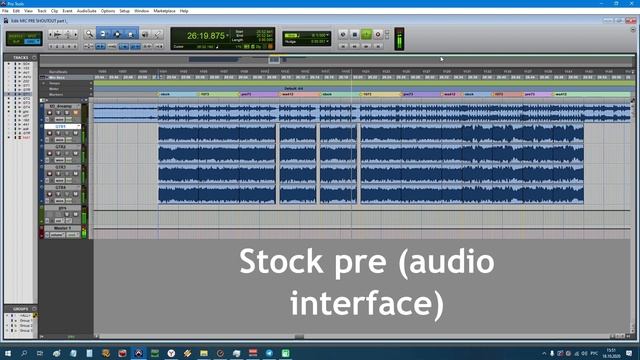
Task: Open the Track menu
Action: [x=42, y=11]
